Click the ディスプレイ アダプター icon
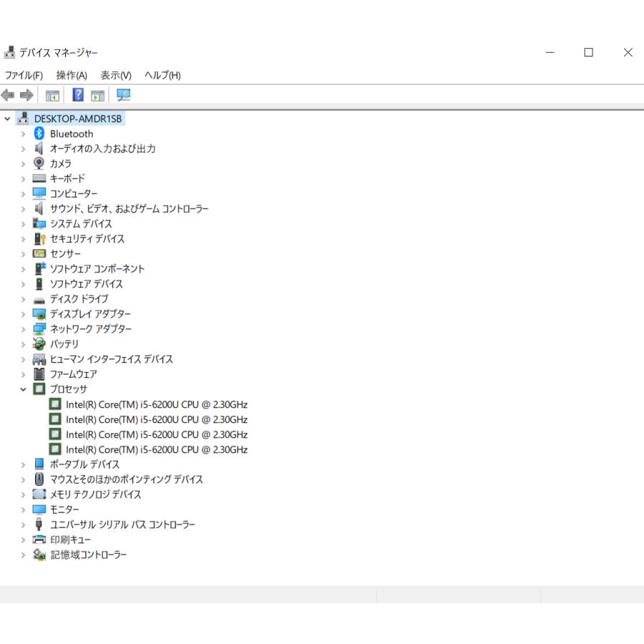644x644 pixels. coord(39,314)
